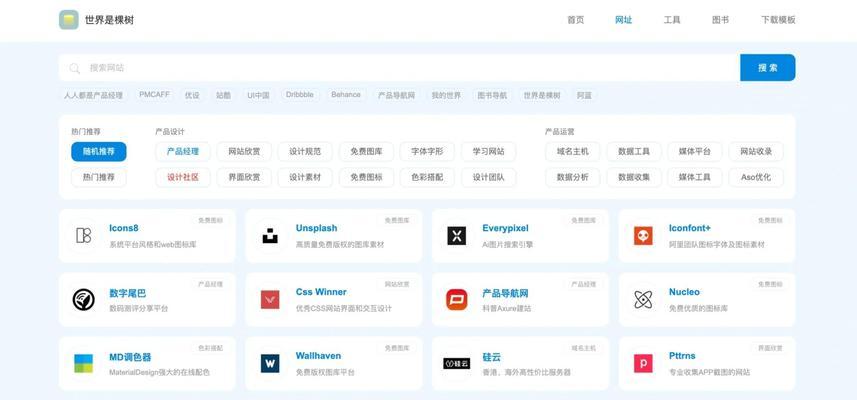Open the Iconfont+ logo icon
Image resolution: width=857 pixels, height=400 pixels.
(x=643, y=236)
